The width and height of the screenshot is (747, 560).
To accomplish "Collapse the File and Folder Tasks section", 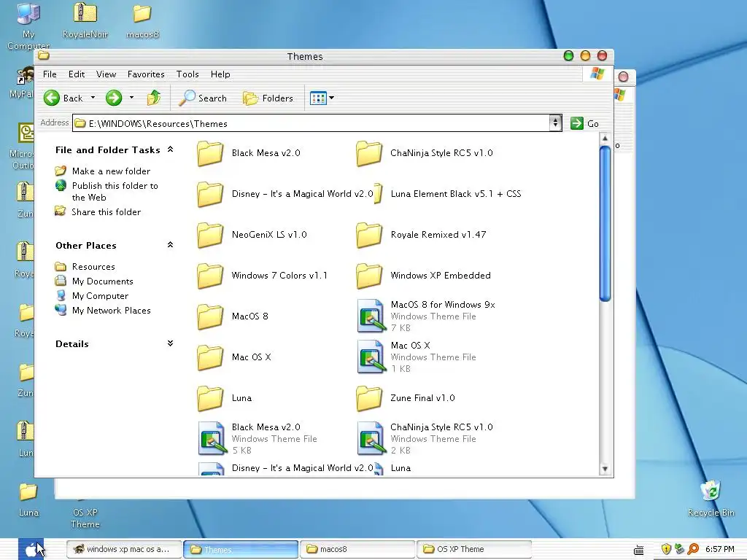I will click(170, 149).
